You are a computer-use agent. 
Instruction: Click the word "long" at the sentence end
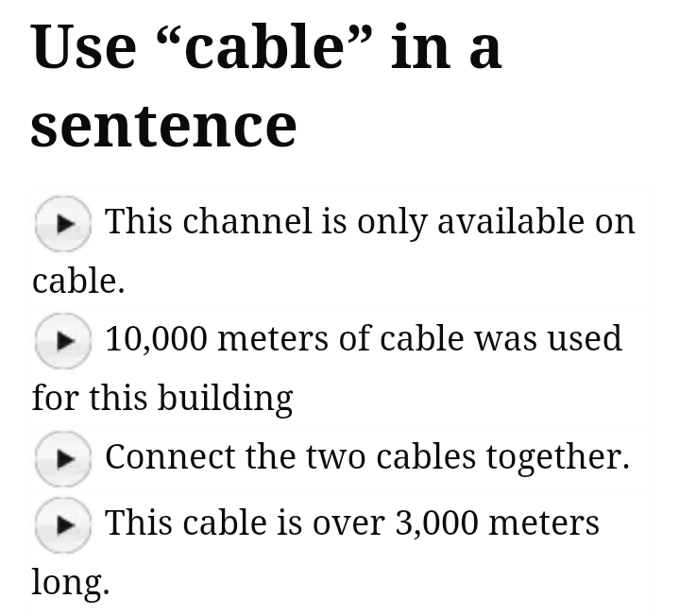click(x=70, y=582)
